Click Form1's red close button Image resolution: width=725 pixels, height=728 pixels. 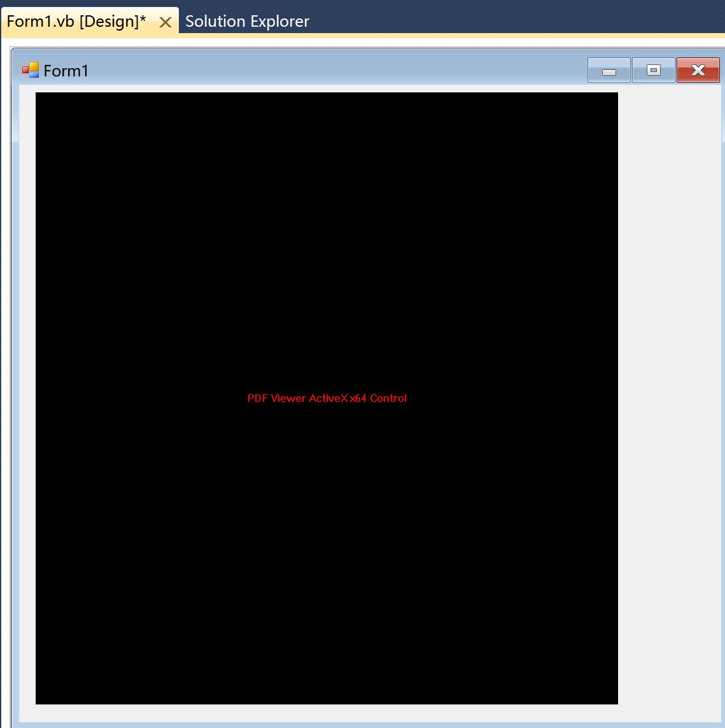pos(698,71)
